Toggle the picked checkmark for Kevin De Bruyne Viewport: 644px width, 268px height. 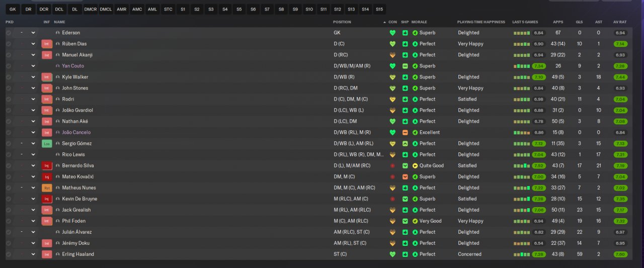(x=9, y=199)
